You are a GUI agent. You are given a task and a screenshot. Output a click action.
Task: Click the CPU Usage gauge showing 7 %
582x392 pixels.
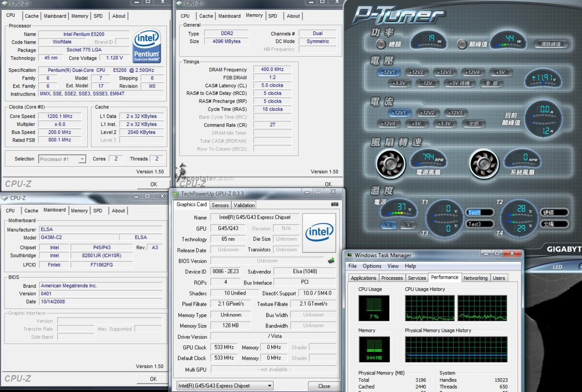[x=374, y=308]
